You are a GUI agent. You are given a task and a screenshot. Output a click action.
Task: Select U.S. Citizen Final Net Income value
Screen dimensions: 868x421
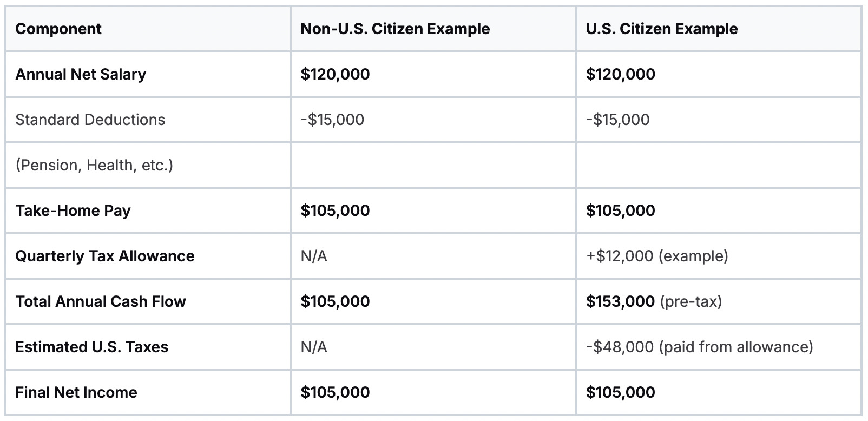point(620,392)
